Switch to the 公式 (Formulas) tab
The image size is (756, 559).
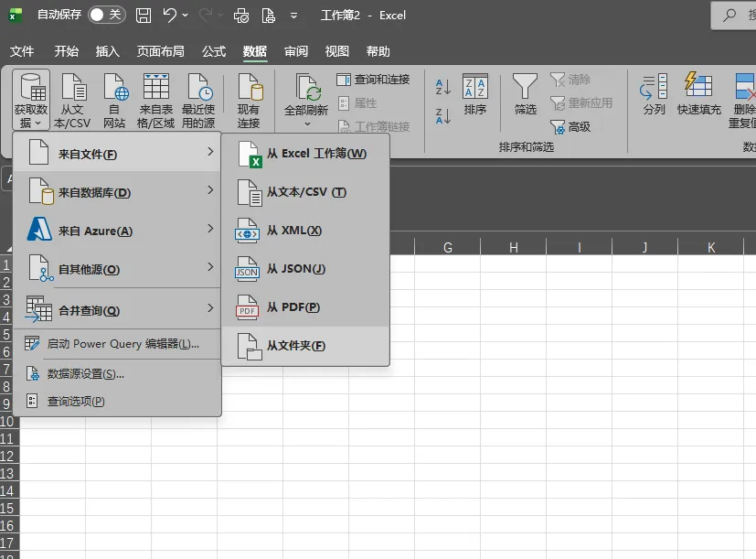pyautogui.click(x=214, y=51)
